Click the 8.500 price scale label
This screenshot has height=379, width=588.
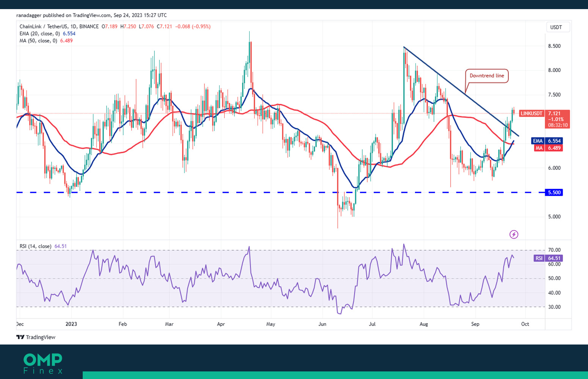[x=554, y=46]
